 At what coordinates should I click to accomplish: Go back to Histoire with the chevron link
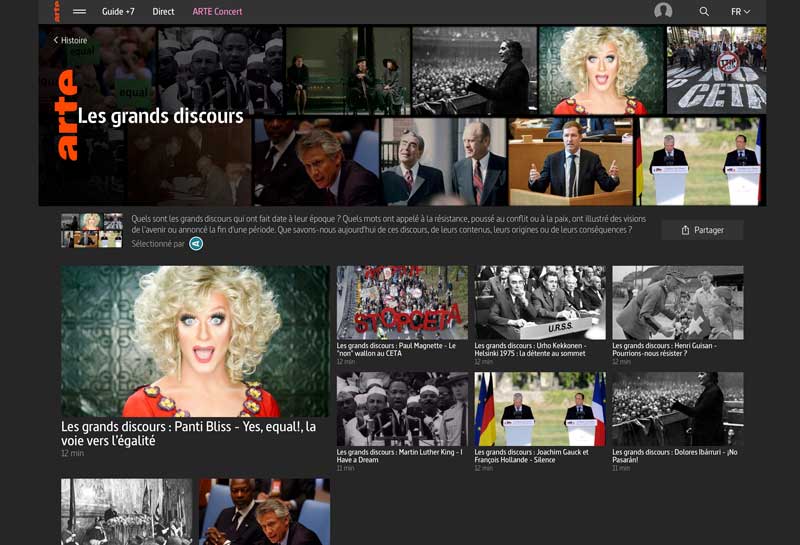click(x=70, y=40)
